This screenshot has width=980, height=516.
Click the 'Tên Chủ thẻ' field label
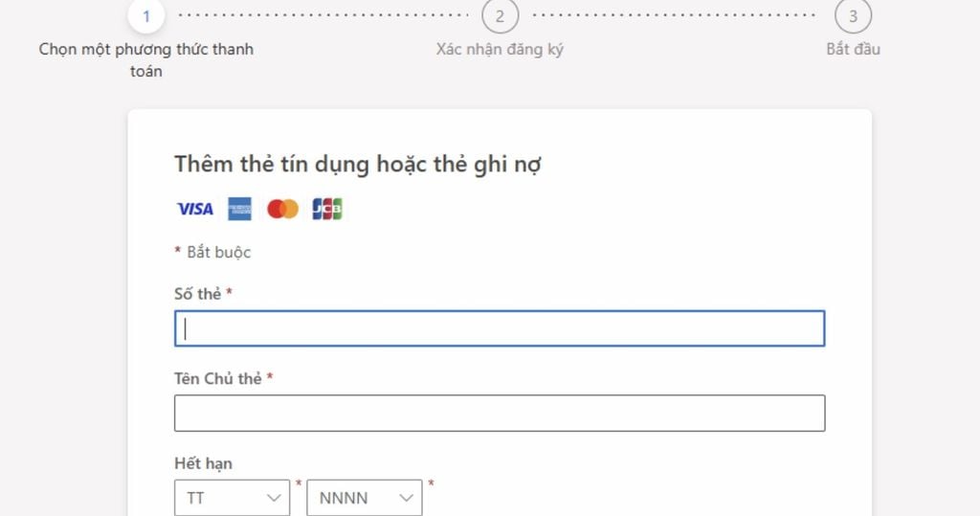click(218, 378)
